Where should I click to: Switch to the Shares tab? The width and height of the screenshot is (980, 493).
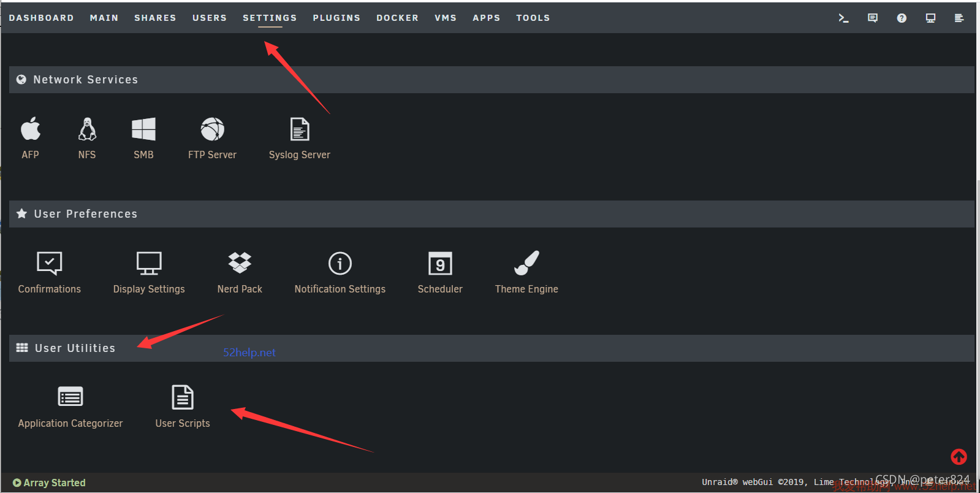point(155,18)
